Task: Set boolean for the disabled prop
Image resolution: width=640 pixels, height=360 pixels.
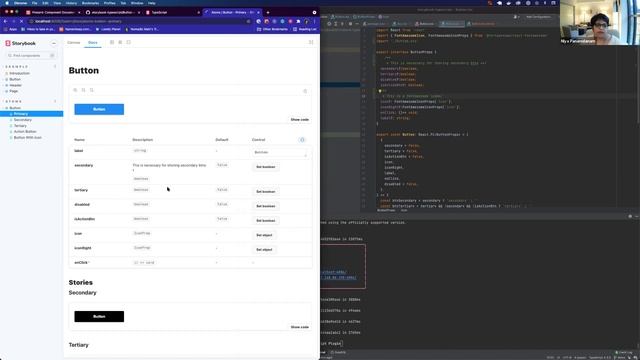Action: tap(266, 206)
